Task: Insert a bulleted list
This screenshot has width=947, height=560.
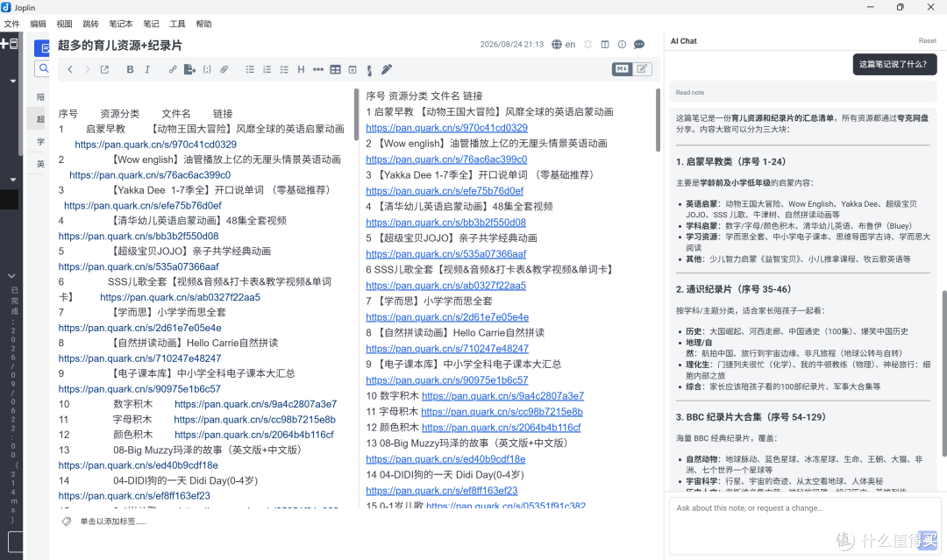Action: tap(250, 69)
